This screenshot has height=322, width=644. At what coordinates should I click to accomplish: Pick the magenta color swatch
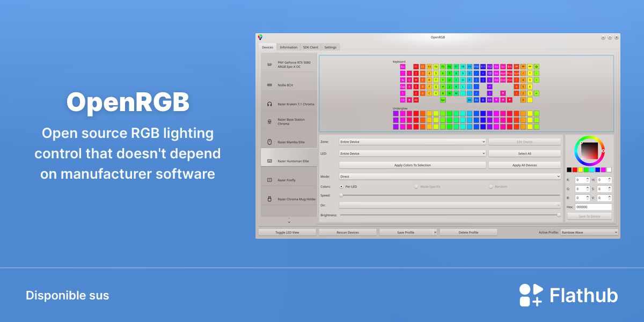[x=603, y=170]
